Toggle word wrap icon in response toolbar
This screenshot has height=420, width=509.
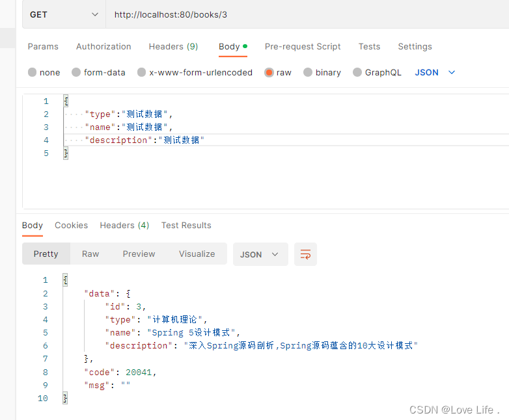tap(305, 254)
